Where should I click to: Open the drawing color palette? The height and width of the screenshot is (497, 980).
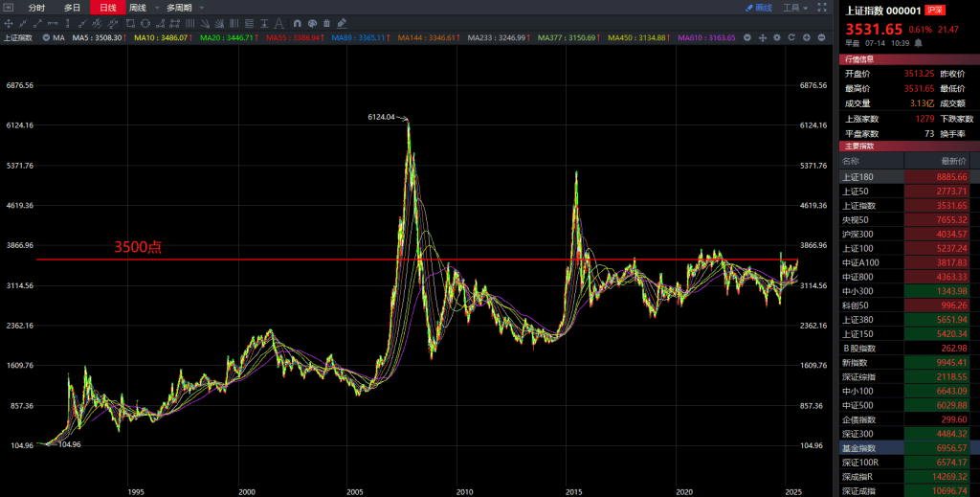pos(312,23)
